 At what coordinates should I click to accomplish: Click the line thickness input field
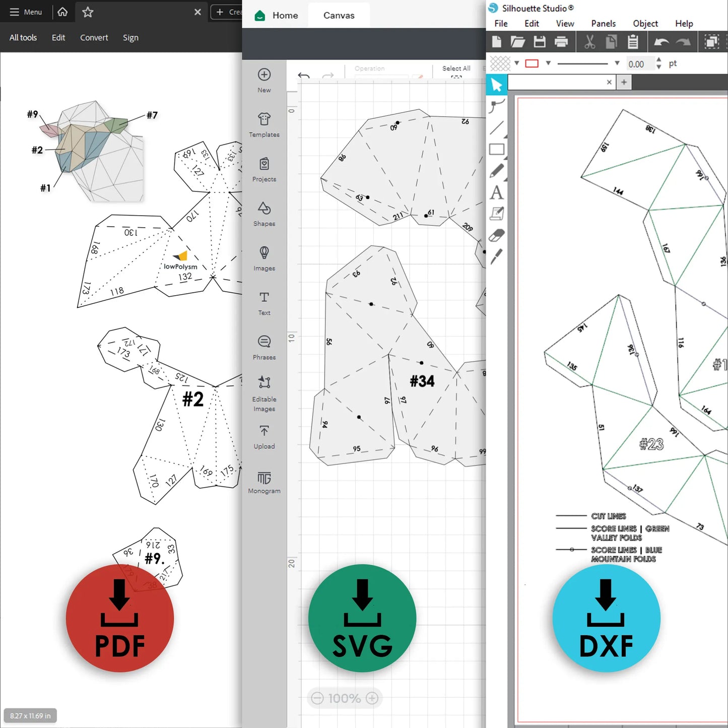(639, 64)
